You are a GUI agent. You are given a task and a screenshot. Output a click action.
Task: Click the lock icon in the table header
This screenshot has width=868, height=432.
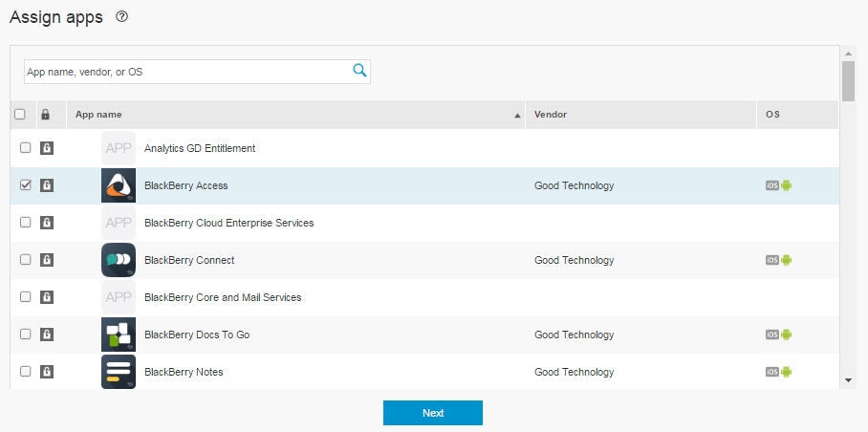tap(45, 115)
